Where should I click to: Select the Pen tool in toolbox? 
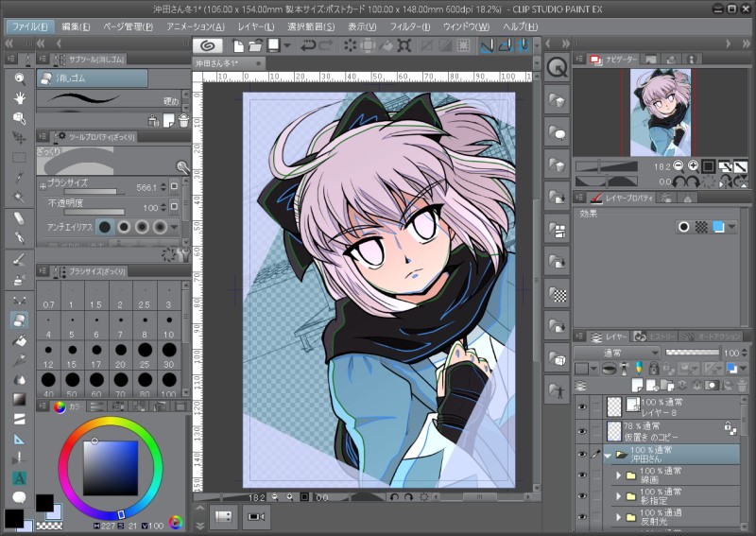click(19, 238)
